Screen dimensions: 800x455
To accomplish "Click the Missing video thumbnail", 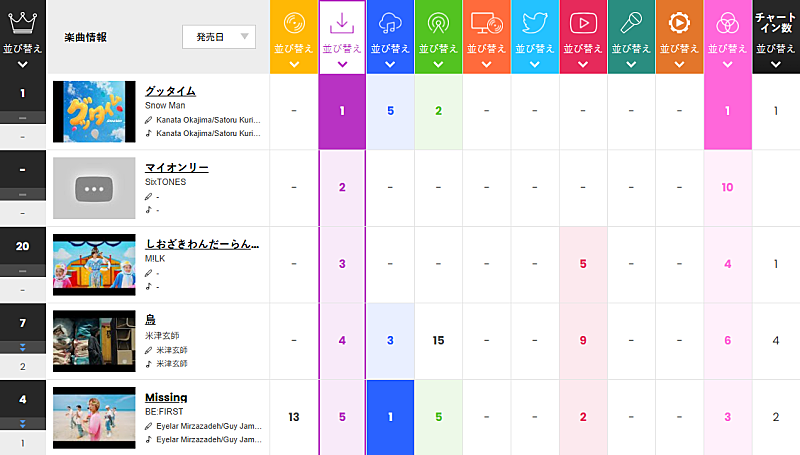I will tap(94, 417).
